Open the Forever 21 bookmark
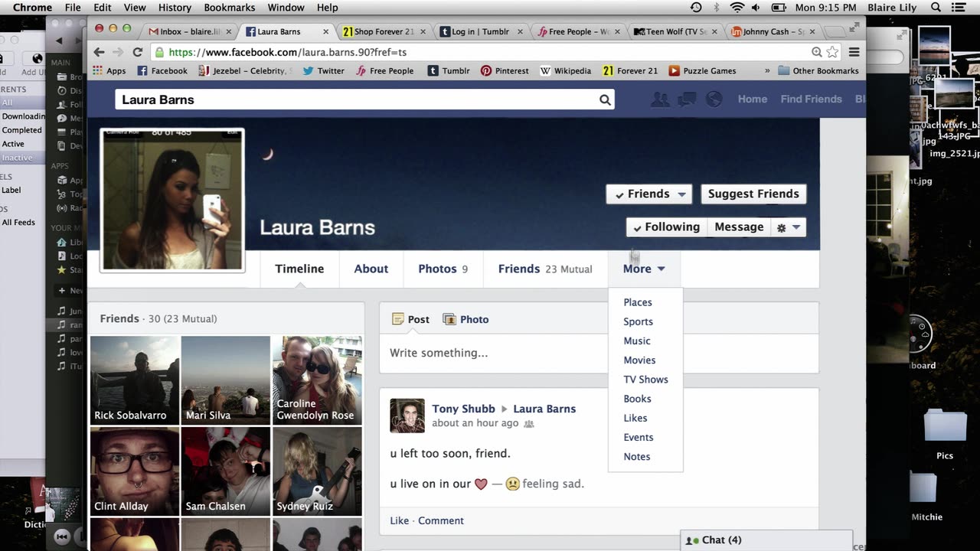 [630, 70]
